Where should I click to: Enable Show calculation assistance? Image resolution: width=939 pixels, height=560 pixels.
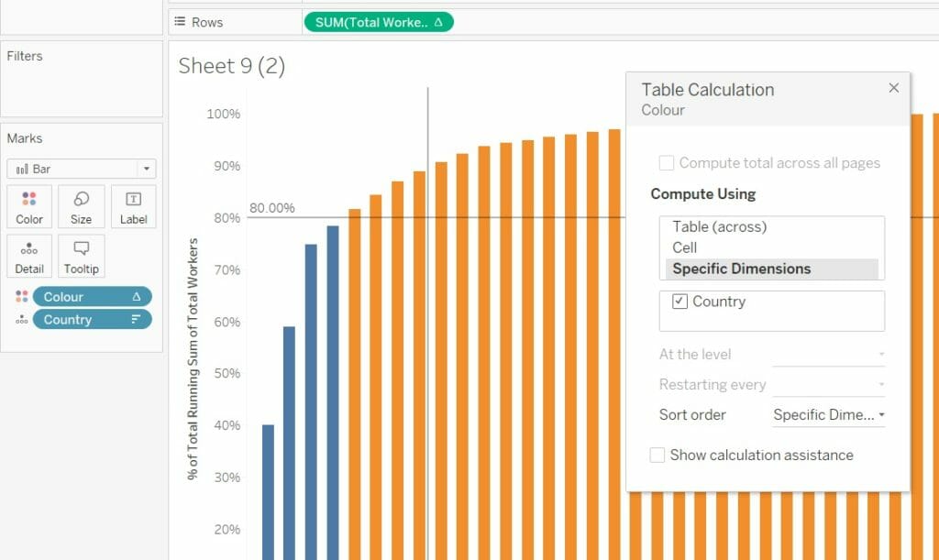tap(657, 456)
